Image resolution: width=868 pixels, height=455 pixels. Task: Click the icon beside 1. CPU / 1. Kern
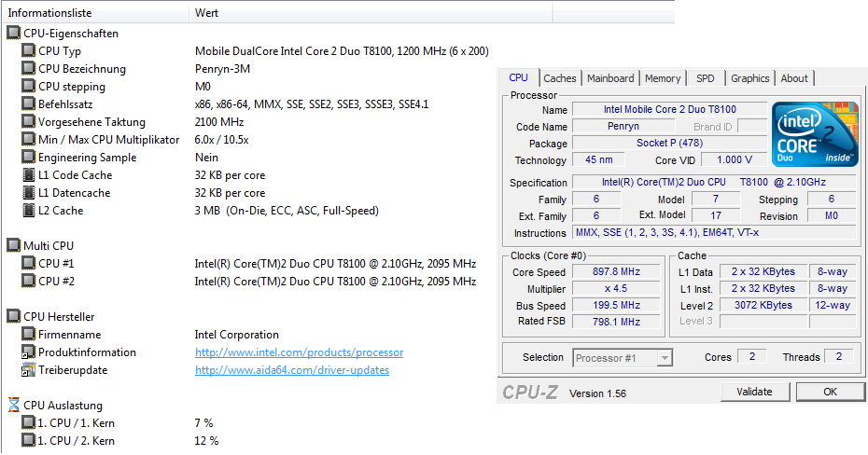(x=28, y=423)
